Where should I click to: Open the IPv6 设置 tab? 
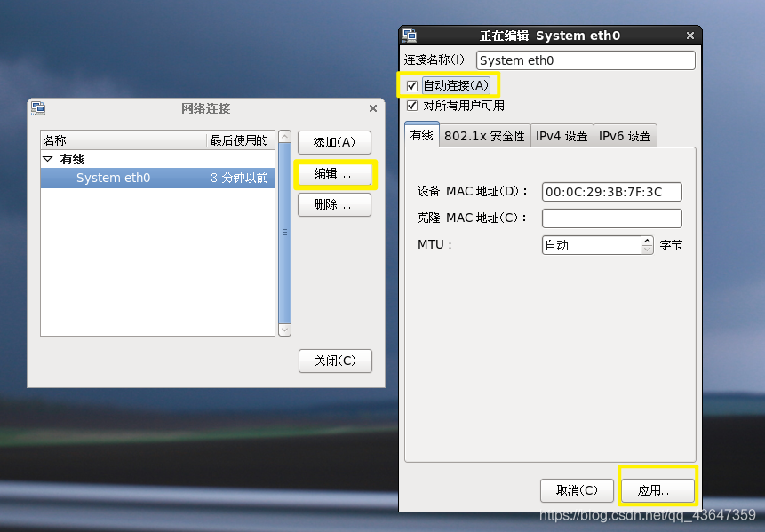pos(625,136)
